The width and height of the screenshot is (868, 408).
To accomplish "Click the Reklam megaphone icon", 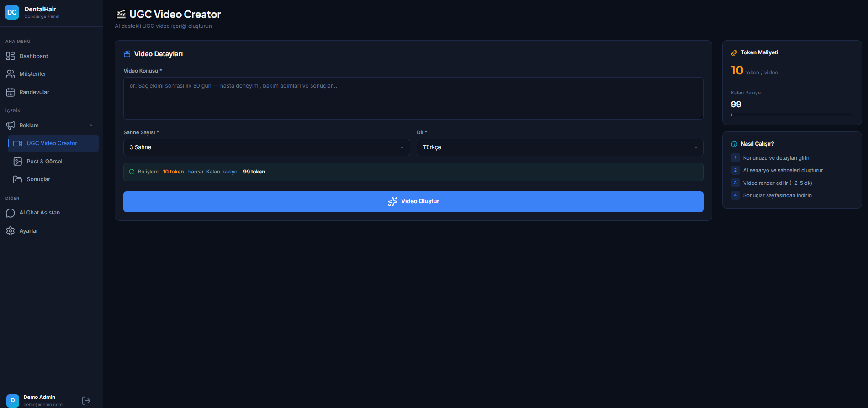I will [x=11, y=126].
